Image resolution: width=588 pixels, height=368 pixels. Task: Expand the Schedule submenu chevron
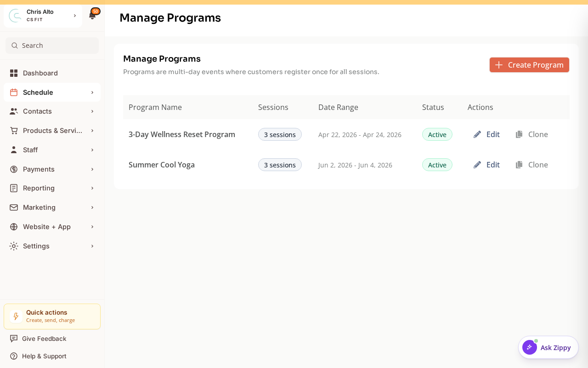92,92
